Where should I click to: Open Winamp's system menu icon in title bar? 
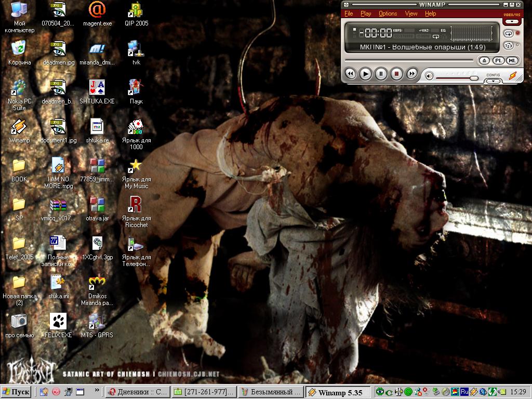346,4
